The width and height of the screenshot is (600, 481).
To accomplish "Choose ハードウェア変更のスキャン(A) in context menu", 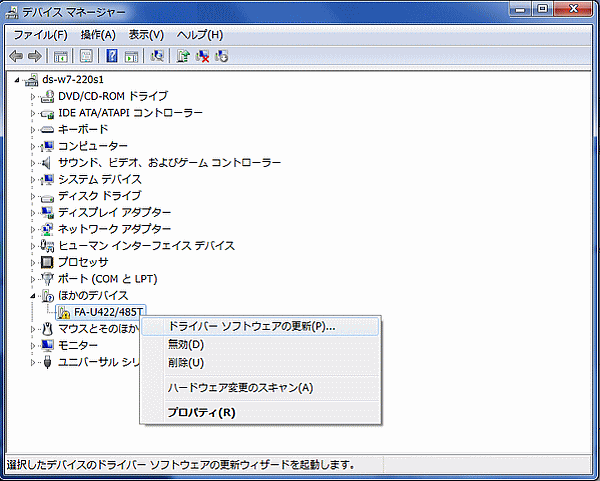I will tap(260, 388).
